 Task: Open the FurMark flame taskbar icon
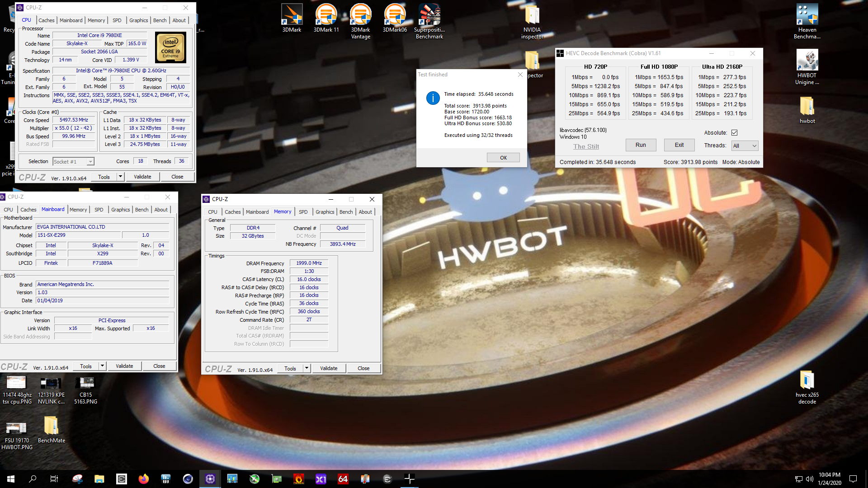pyautogui.click(x=299, y=479)
